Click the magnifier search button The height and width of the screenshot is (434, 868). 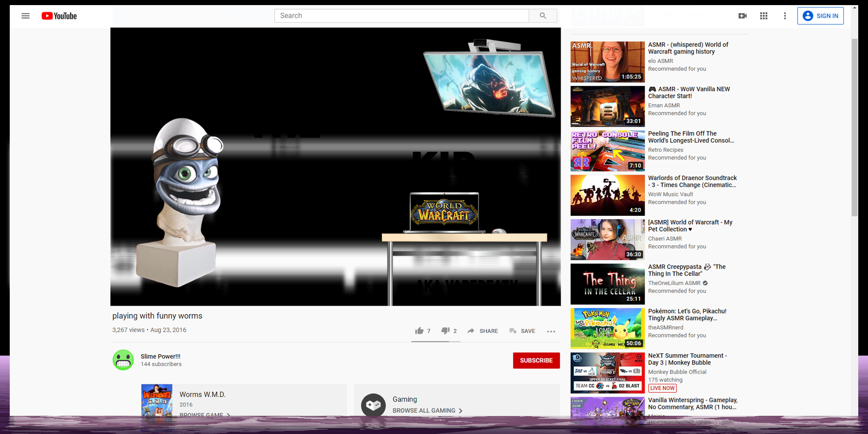[543, 16]
